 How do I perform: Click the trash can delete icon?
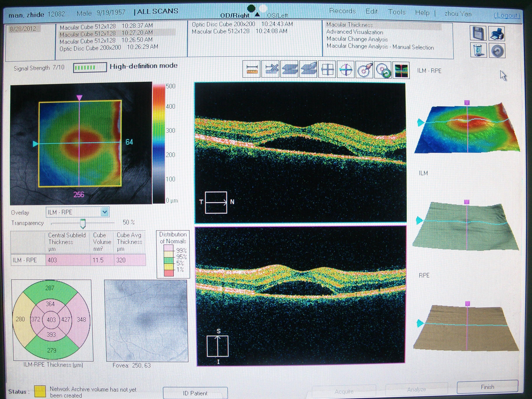[x=478, y=50]
